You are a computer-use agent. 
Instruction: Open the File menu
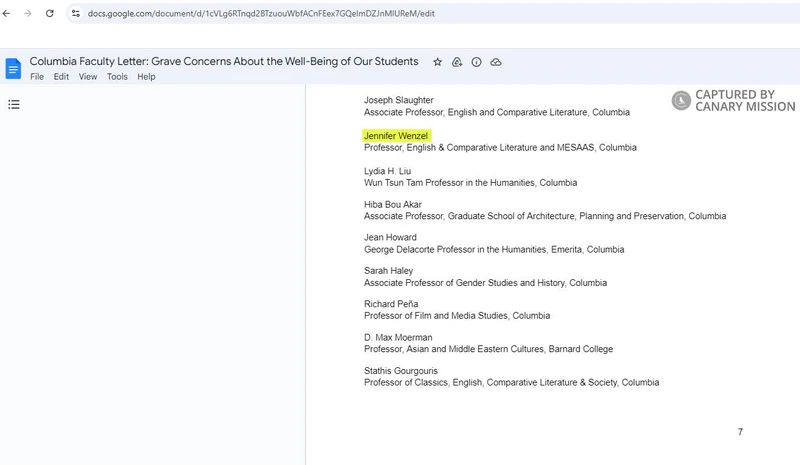(37, 77)
